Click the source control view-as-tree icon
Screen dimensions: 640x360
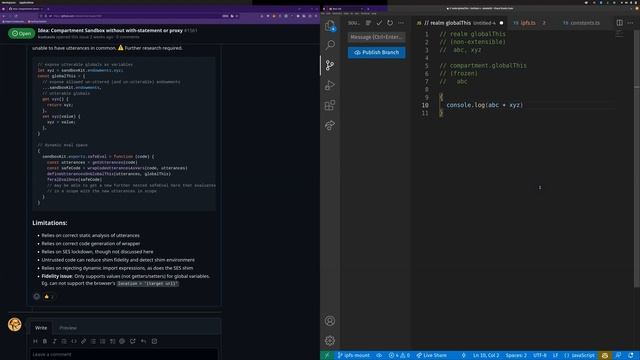click(x=369, y=23)
